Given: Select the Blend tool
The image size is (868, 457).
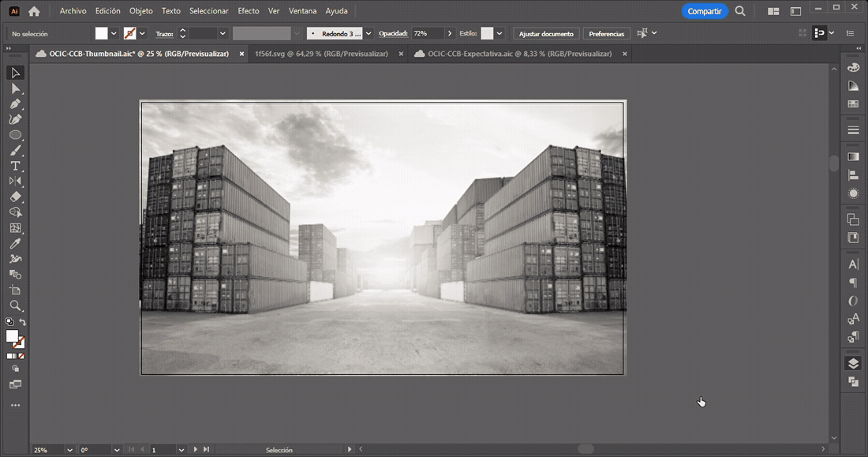Looking at the screenshot, I should pyautogui.click(x=15, y=274).
